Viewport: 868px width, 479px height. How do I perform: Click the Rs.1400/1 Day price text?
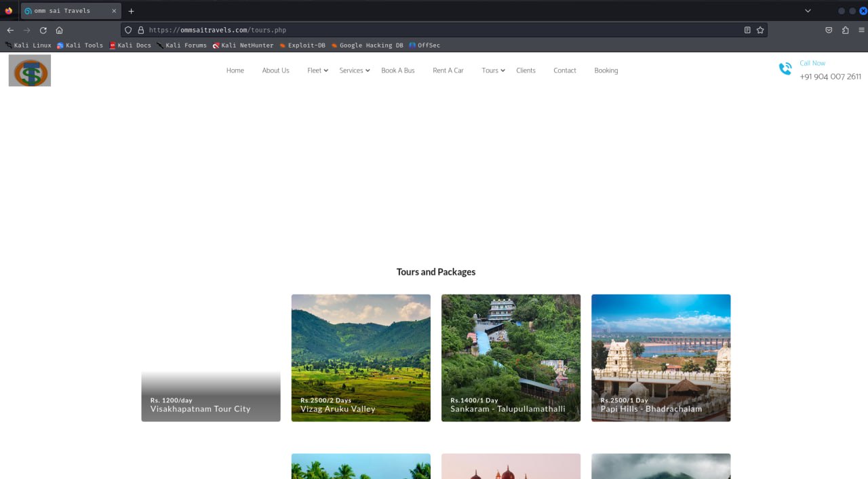tap(474, 400)
